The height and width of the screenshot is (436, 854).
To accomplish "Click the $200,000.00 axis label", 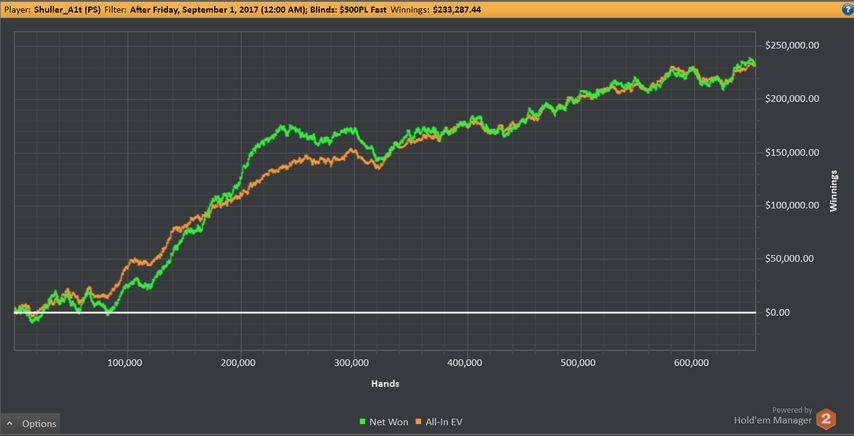I will 791,99.
